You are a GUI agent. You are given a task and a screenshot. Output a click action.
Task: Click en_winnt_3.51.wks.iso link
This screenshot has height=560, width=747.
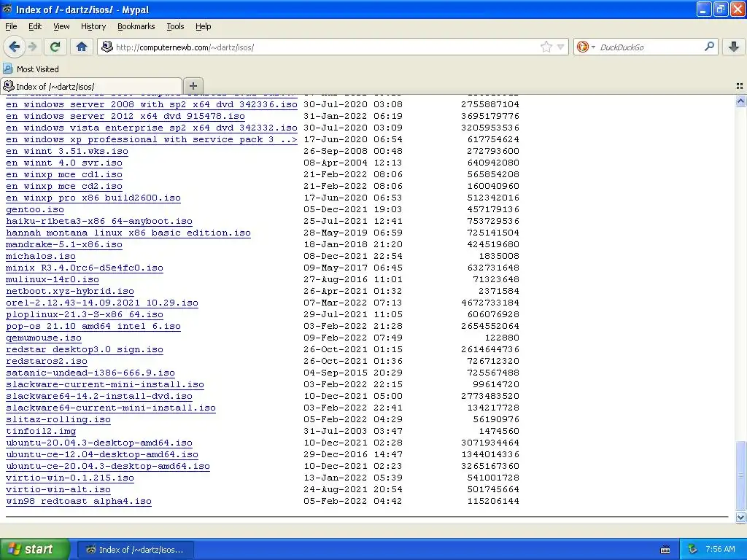coord(66,151)
